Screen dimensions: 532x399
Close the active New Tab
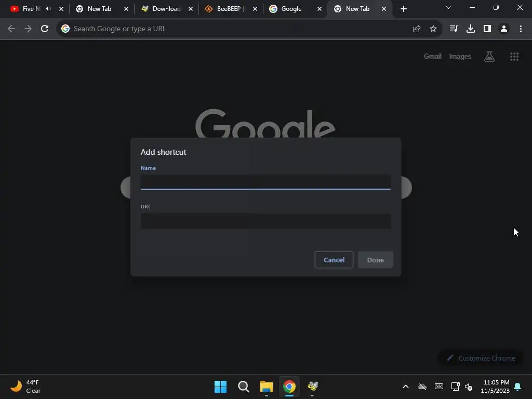pos(384,9)
